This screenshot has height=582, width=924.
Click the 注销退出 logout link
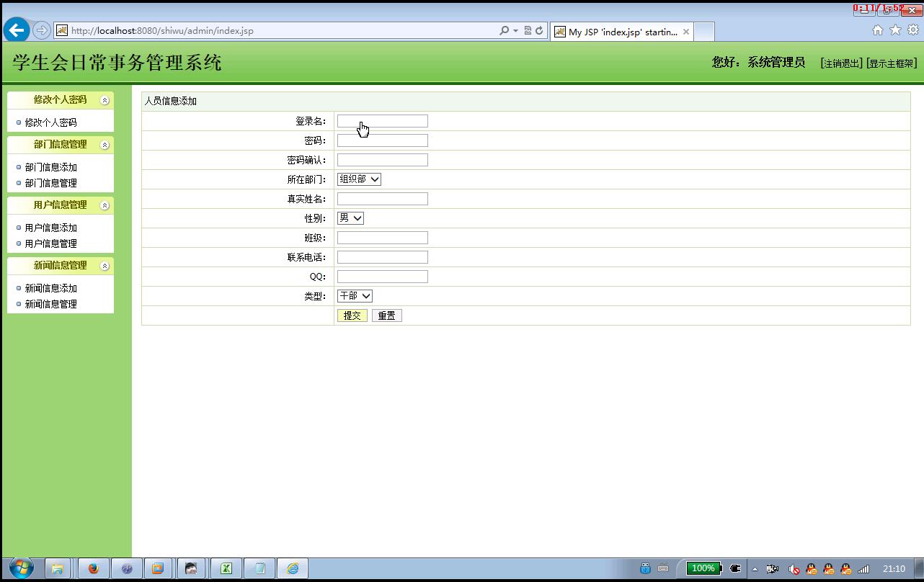(x=841, y=63)
